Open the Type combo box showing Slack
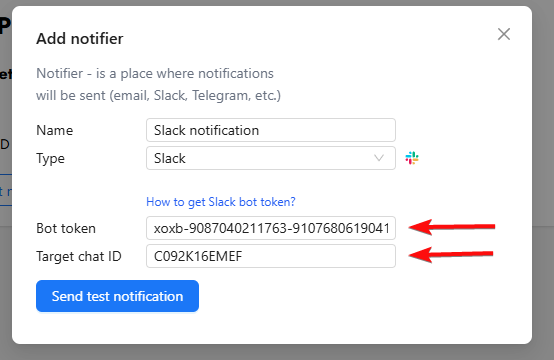Screen dimensions: 554x360 (271, 158)
